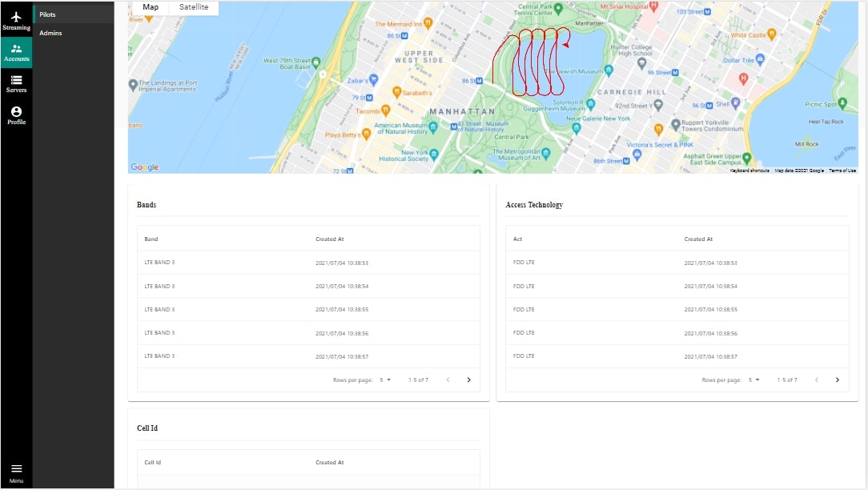Click the Mermaid Inn restaurant marker

tap(428, 23)
